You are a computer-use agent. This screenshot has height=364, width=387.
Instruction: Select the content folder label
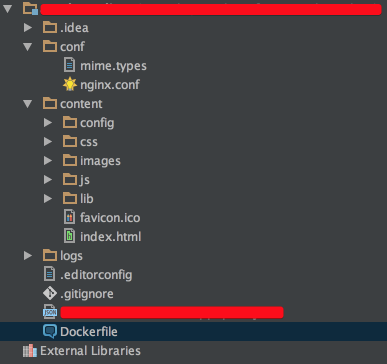[81, 104]
